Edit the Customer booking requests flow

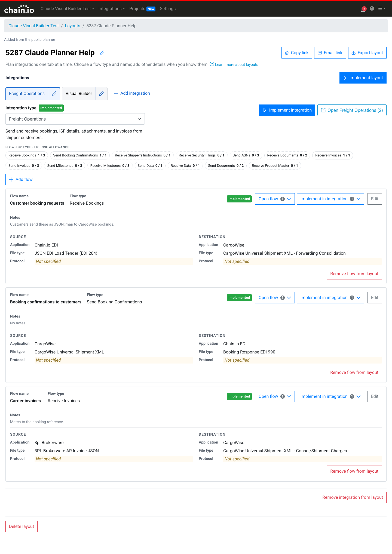375,199
